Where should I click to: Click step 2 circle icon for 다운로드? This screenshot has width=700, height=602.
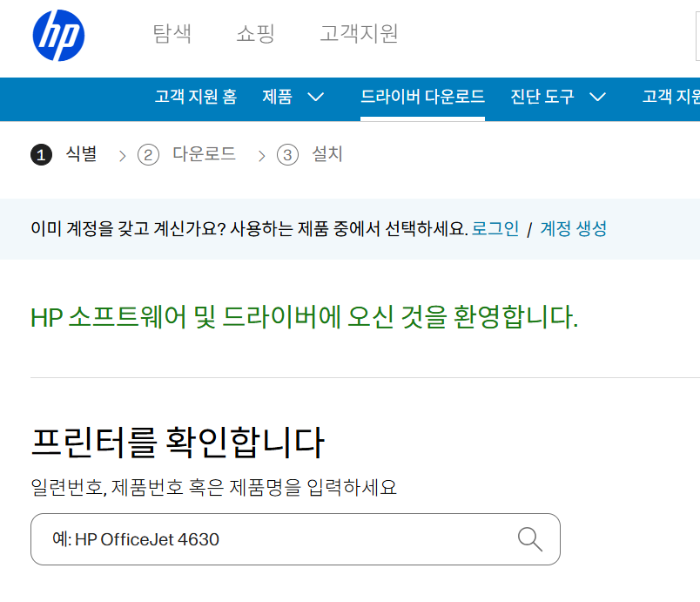(x=148, y=155)
